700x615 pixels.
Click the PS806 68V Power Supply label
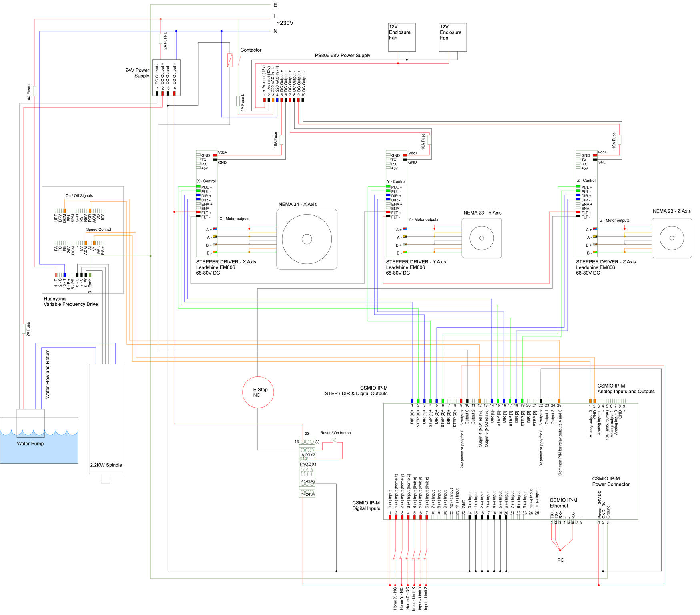(342, 56)
